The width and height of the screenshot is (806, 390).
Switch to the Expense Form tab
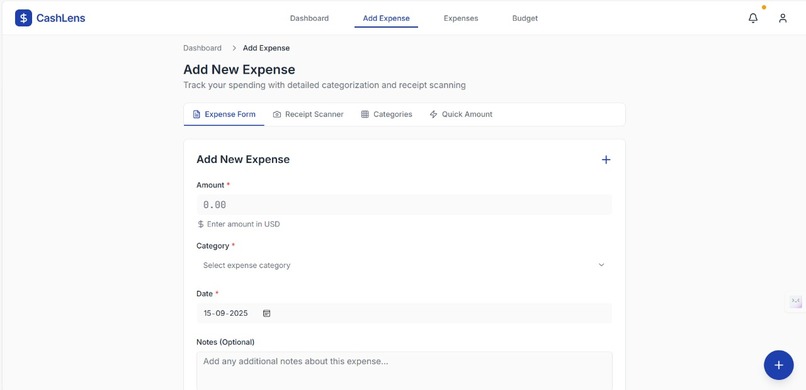click(224, 114)
